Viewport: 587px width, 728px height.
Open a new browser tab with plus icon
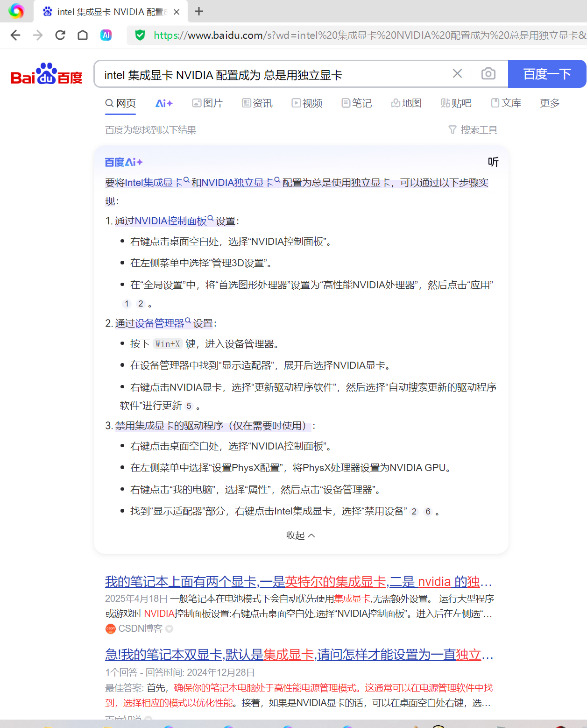click(x=199, y=11)
